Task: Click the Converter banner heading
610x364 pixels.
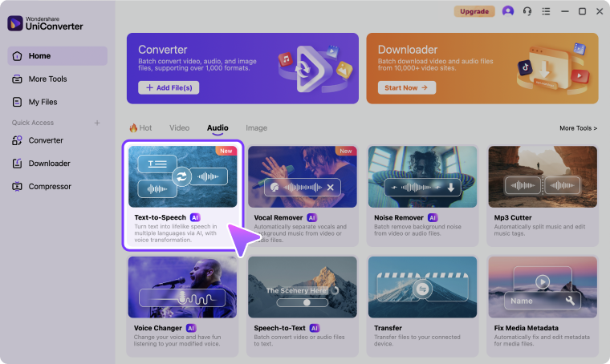Action: [x=163, y=50]
